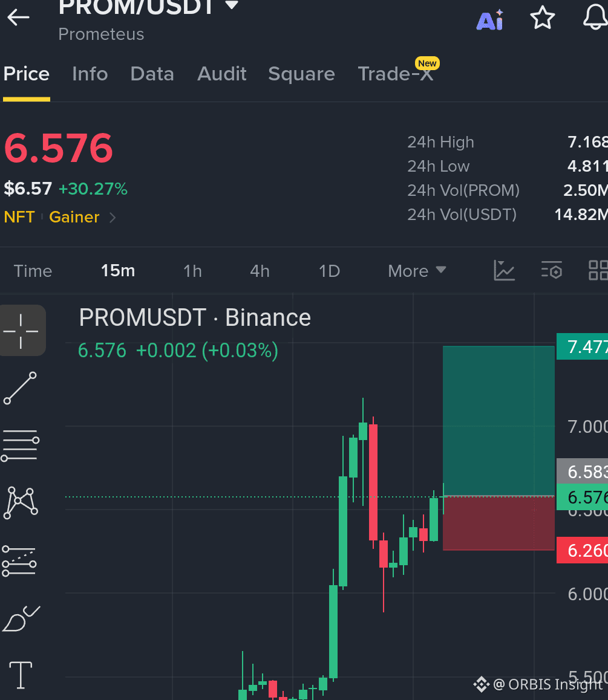Switch to the Info tab
The image size is (608, 700).
point(90,74)
